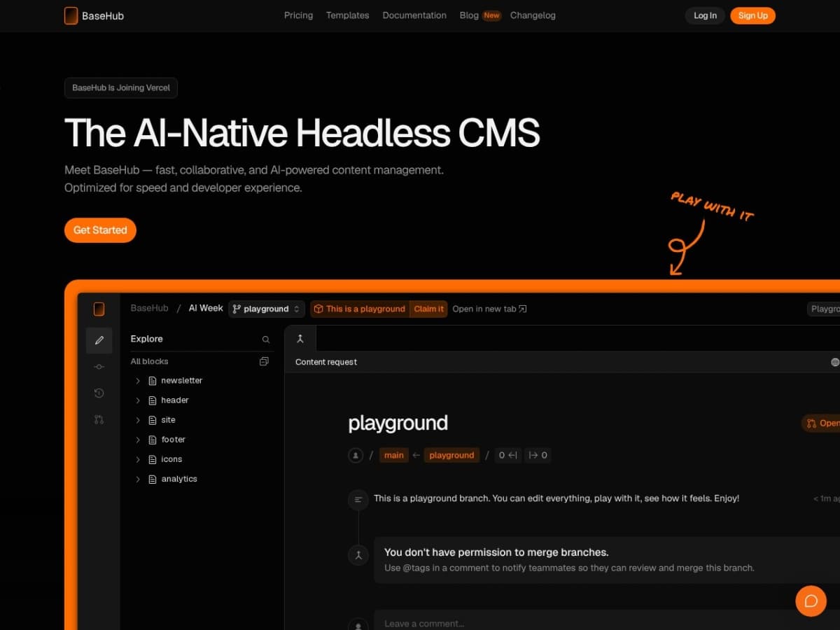
Task: Click the This is a playground badge
Action: (x=360, y=309)
